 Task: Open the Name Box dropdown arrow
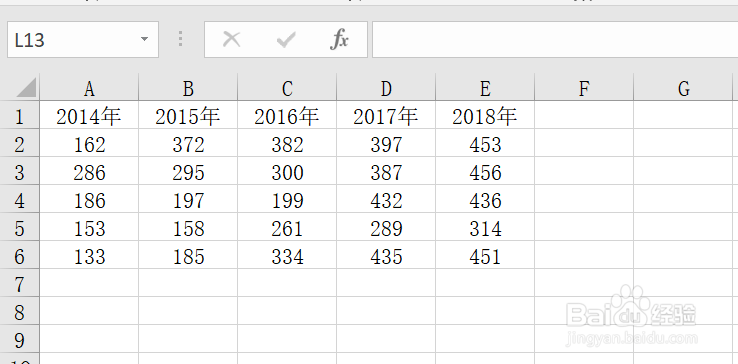tap(144, 39)
